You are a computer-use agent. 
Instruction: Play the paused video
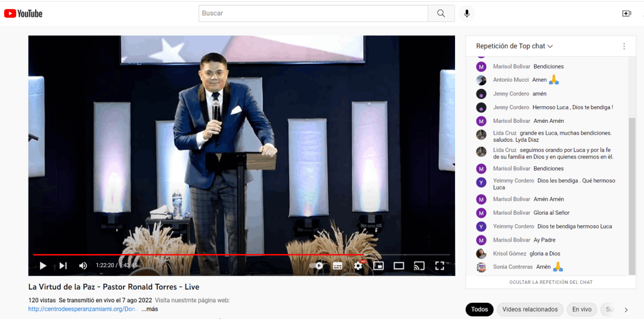(43, 265)
